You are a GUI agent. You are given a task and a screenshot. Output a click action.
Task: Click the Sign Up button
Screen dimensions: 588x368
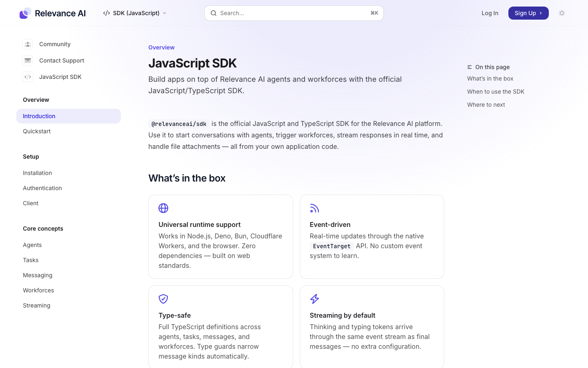click(528, 13)
